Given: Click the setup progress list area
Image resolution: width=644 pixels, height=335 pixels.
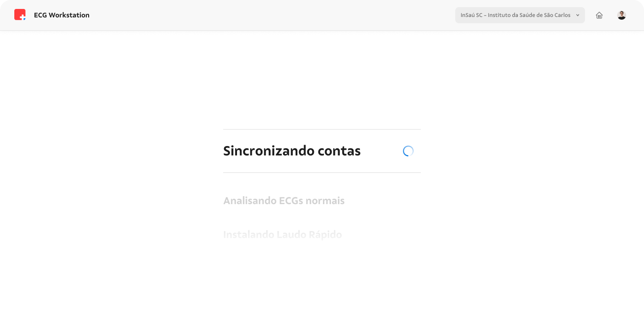Looking at the screenshot, I should pos(322,192).
